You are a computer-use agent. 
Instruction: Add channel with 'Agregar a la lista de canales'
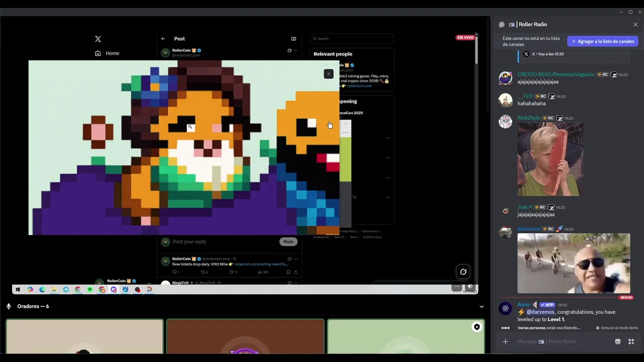coord(603,41)
